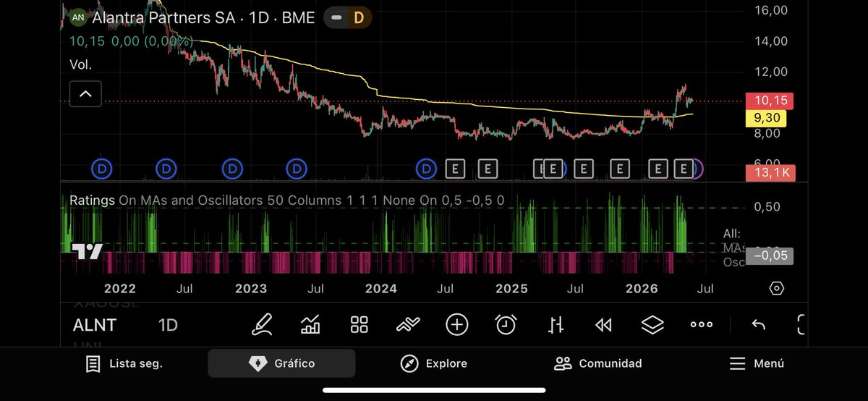The height and width of the screenshot is (401, 868).
Task: Tap the D dividend marker beside the first E marker
Action: [426, 169]
